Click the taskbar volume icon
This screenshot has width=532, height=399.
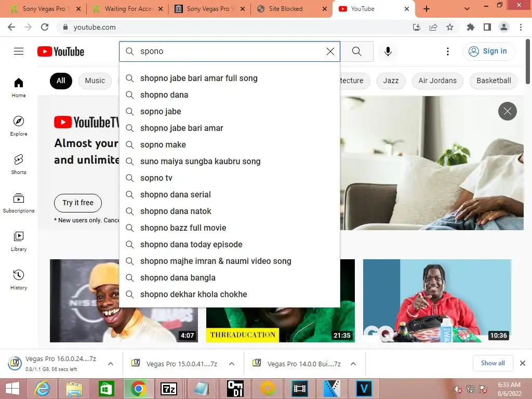tap(458, 389)
